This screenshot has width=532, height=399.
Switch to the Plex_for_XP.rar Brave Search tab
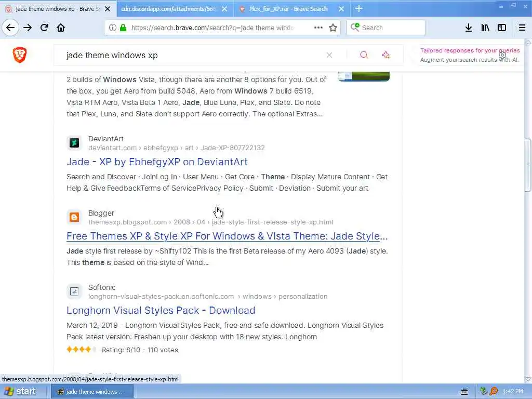point(288,9)
